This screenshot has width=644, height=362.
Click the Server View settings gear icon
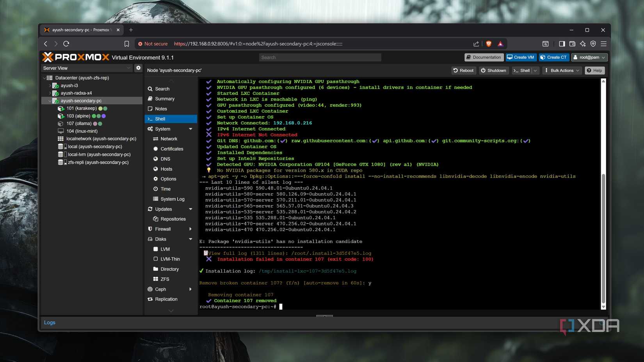click(x=138, y=68)
